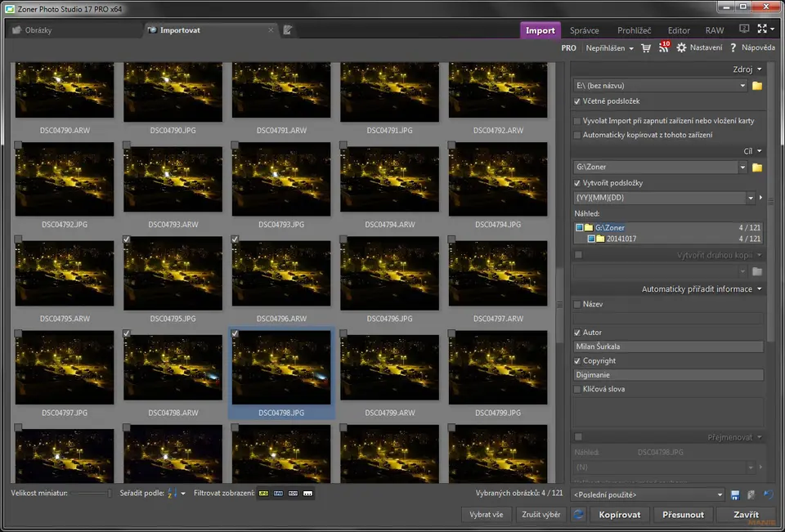
Task: Browse destination folder next to G:\Zoner
Action: tap(757, 168)
